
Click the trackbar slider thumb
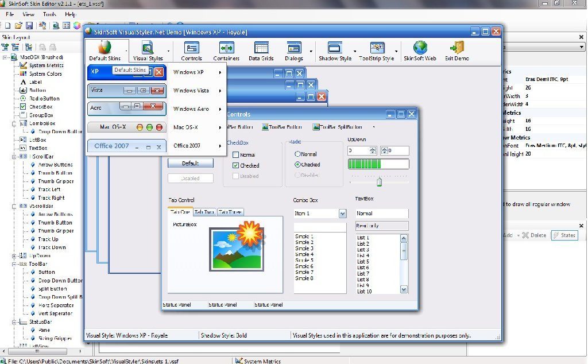(x=379, y=182)
